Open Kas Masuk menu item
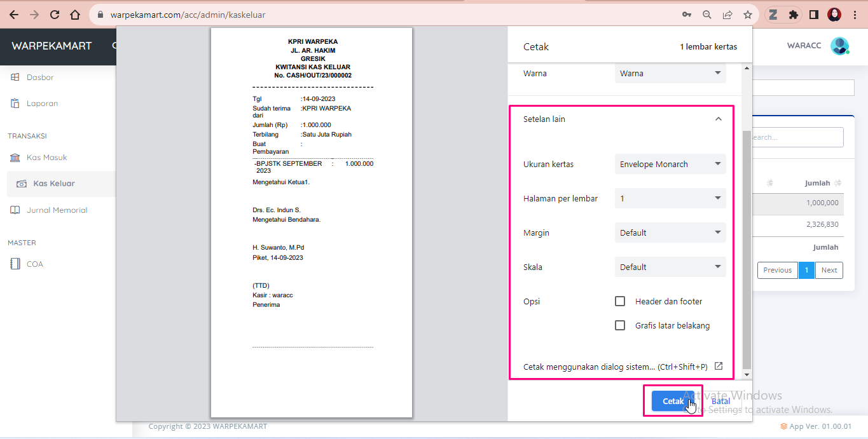868x439 pixels. (46, 158)
